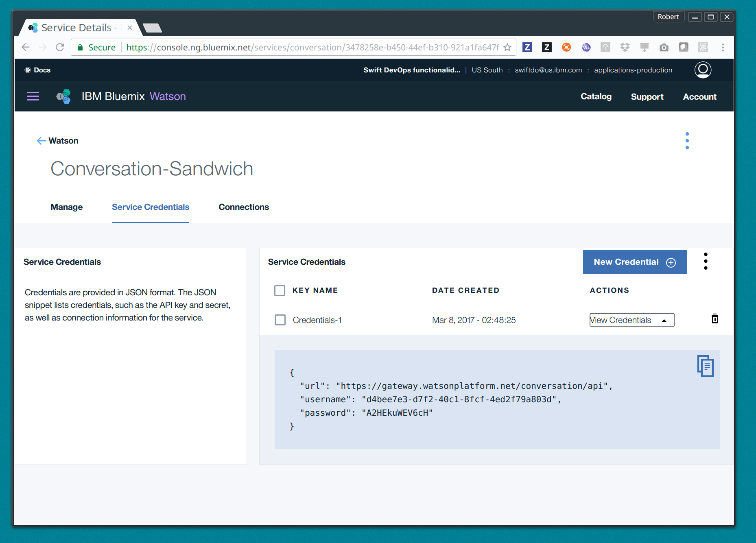This screenshot has height=543, width=756.
Task: Click the rounded square extension icon right of camera
Action: (x=684, y=47)
